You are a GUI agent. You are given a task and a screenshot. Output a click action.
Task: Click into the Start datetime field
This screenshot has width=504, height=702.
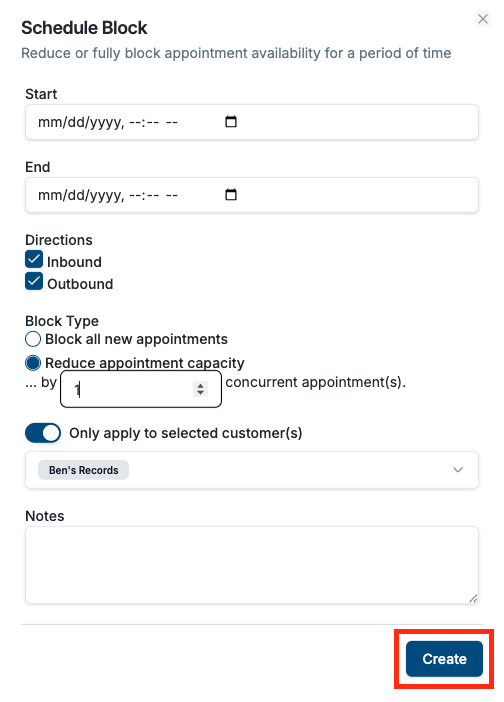tap(252, 122)
